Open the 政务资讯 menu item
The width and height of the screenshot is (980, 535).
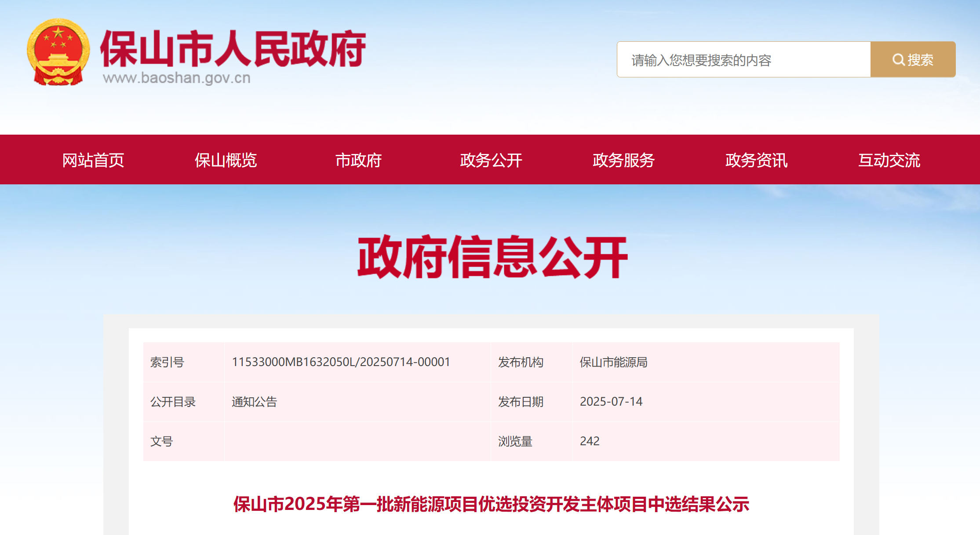tap(757, 160)
